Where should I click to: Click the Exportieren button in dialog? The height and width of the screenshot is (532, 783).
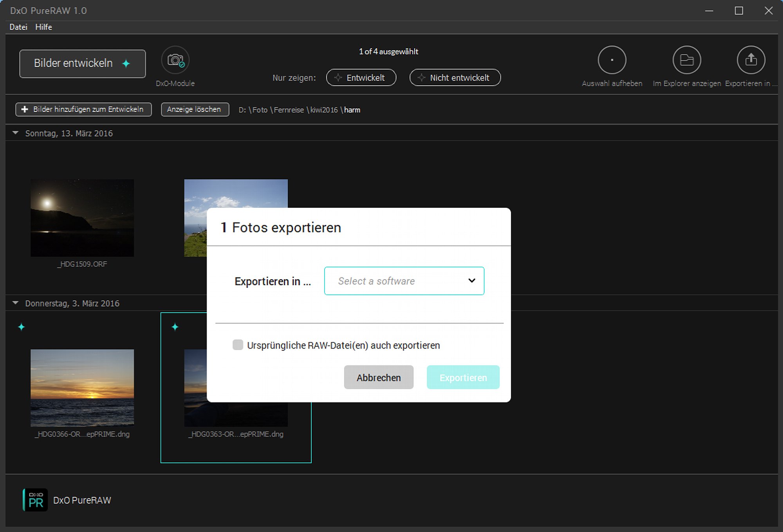point(463,377)
